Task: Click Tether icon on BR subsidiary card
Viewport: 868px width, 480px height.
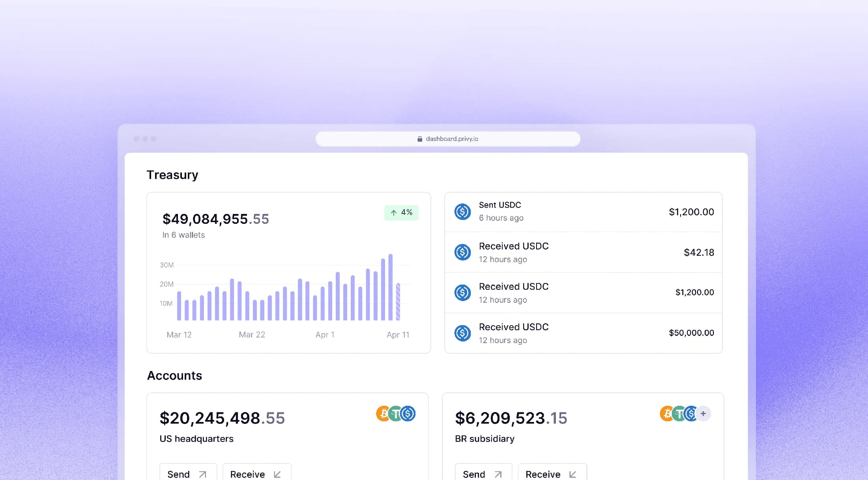Action: (x=679, y=414)
